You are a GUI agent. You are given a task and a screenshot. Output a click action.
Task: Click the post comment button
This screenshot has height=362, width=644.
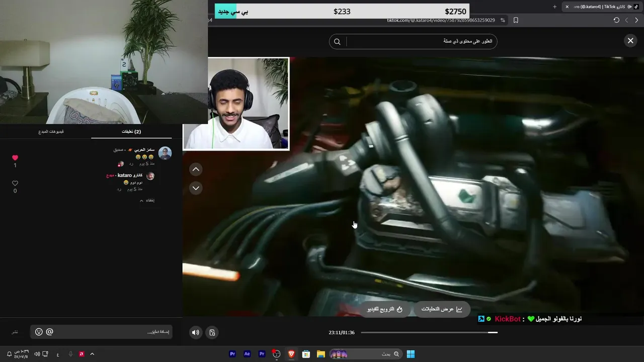[15, 332]
